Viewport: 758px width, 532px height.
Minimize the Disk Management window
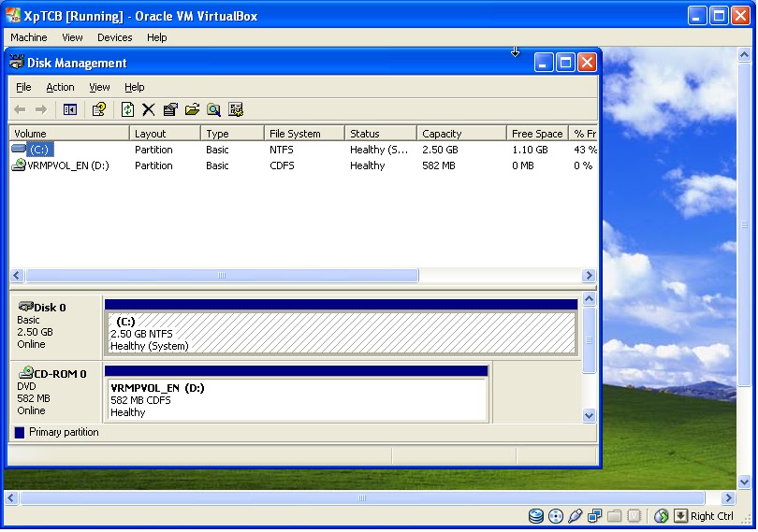[x=544, y=63]
